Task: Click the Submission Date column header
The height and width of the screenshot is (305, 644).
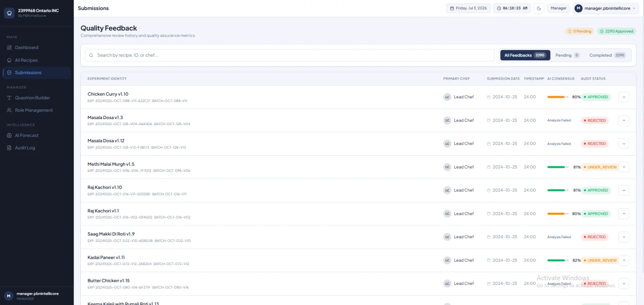Action: 503,79
